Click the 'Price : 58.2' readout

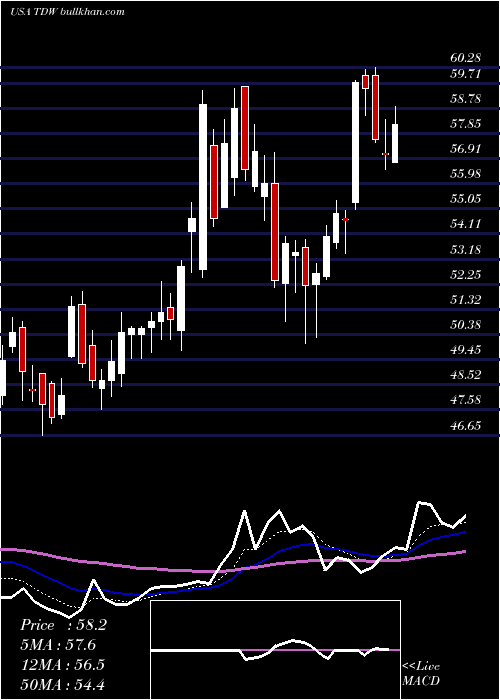63,625
